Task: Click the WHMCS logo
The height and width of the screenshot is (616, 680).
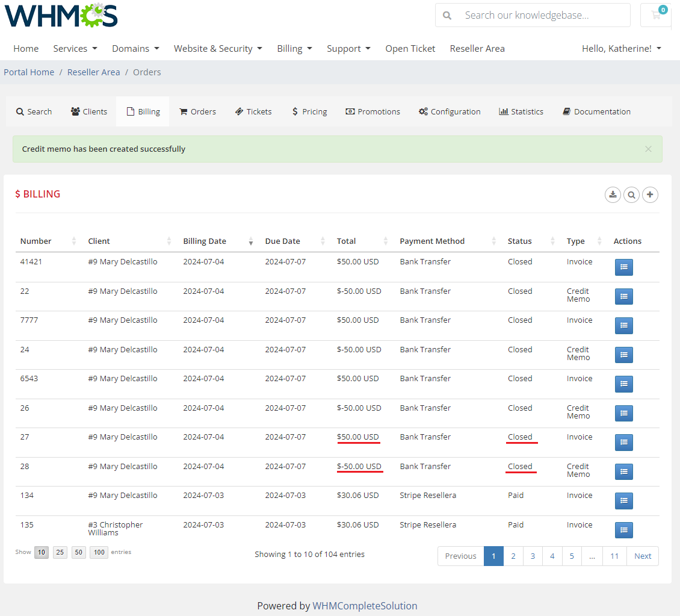Action: tap(61, 15)
